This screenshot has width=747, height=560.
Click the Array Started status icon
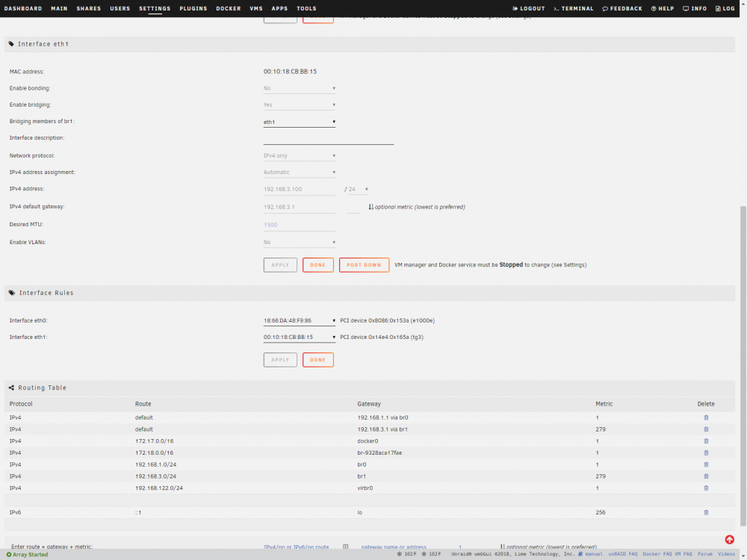pos(8,554)
